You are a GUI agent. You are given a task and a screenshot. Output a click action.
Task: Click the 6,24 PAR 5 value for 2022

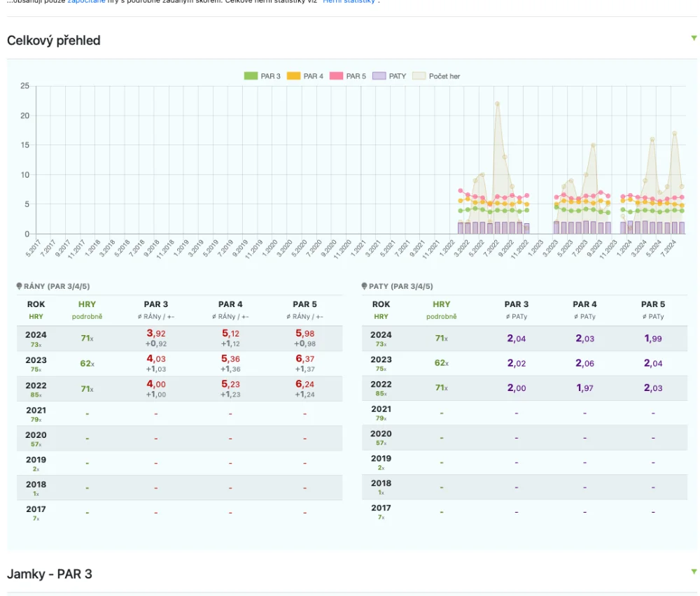point(305,384)
